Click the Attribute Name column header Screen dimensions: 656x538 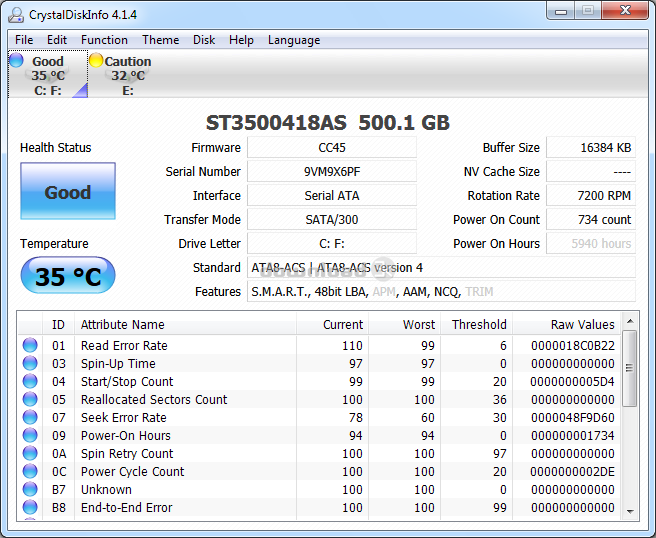tap(185, 324)
